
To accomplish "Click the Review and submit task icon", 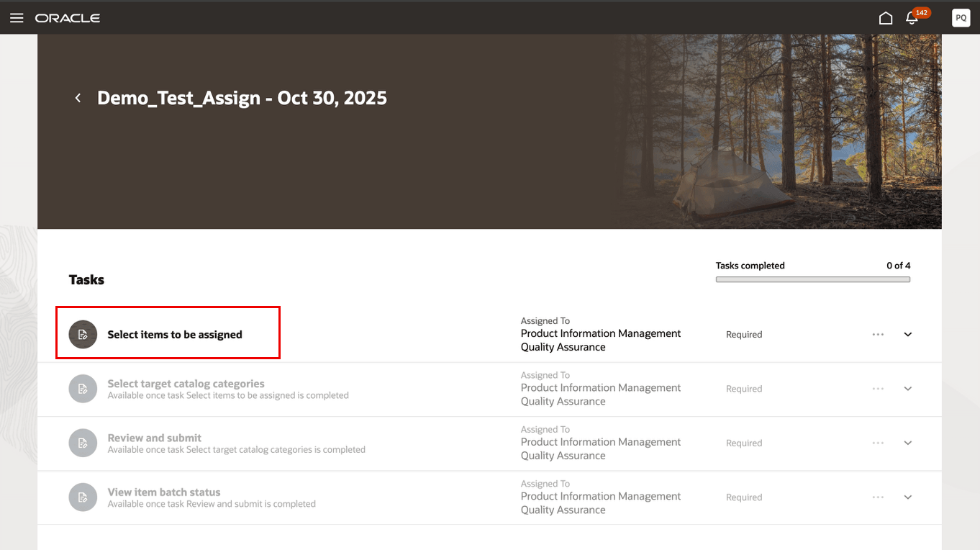I will [x=83, y=443].
